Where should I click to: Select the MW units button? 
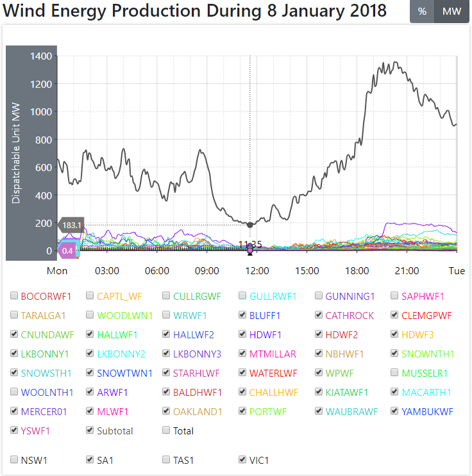[452, 12]
